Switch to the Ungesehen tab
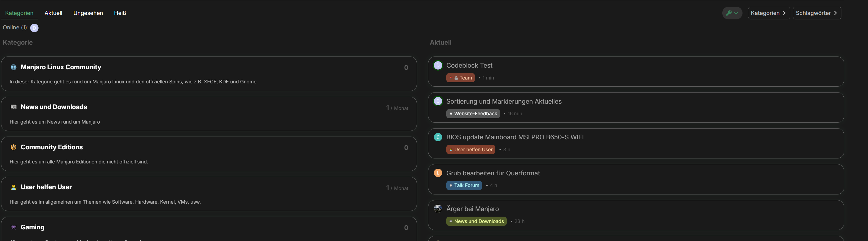The image size is (868, 241). pyautogui.click(x=88, y=13)
